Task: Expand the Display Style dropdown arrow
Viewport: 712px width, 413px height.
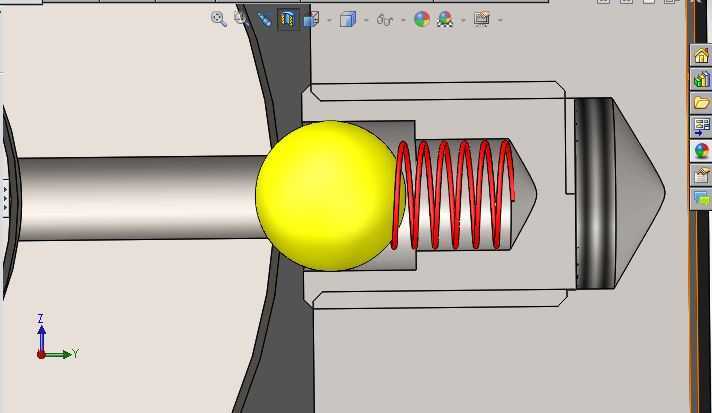Action: 366,20
